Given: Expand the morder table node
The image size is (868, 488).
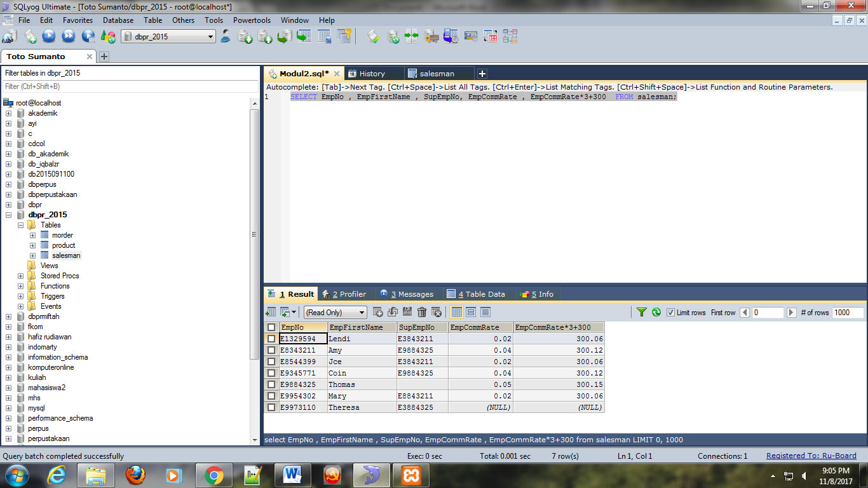Looking at the screenshot, I should pos(33,235).
